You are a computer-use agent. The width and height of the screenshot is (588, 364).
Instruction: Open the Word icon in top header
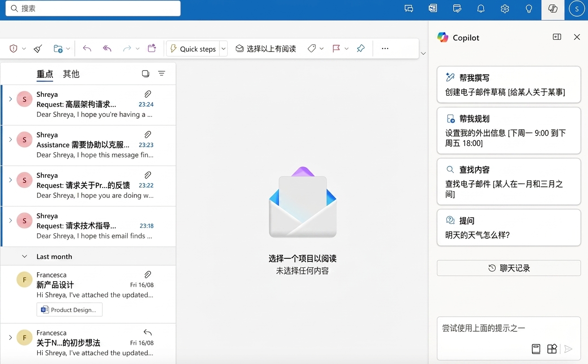(x=432, y=9)
